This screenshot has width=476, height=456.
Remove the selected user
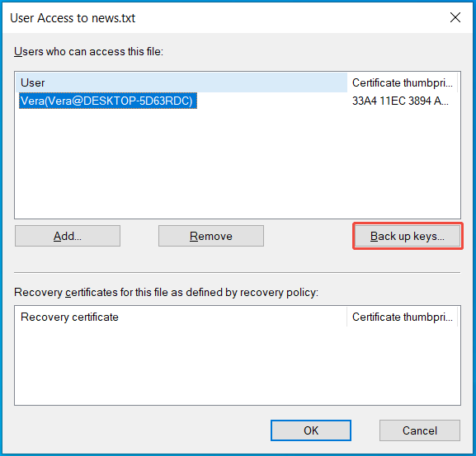210,236
